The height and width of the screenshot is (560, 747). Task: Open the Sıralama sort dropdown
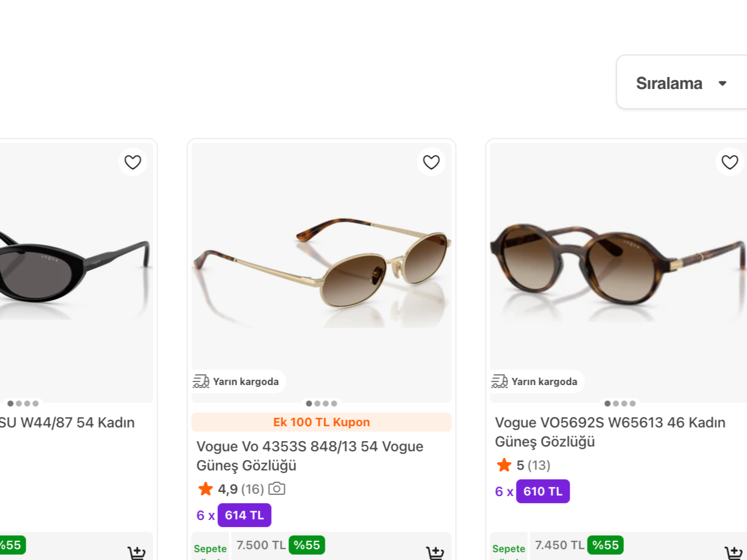click(x=682, y=82)
